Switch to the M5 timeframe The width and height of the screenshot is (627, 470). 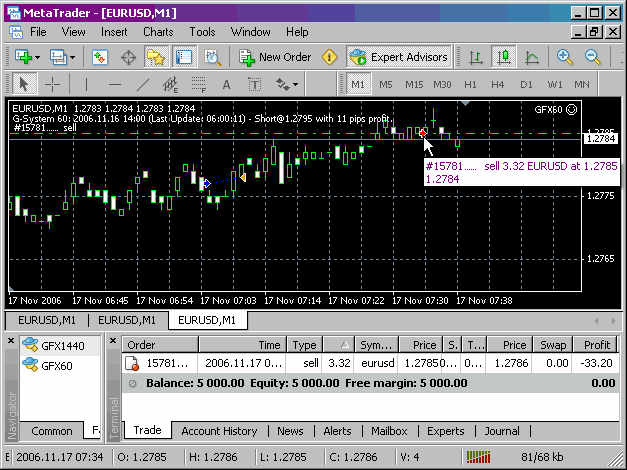pos(386,84)
